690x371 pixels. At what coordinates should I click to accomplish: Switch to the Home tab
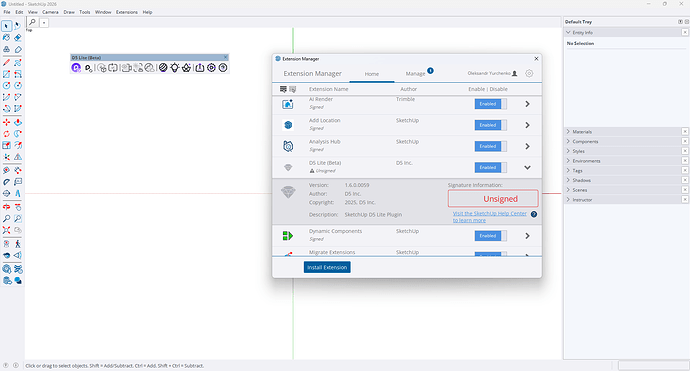372,74
